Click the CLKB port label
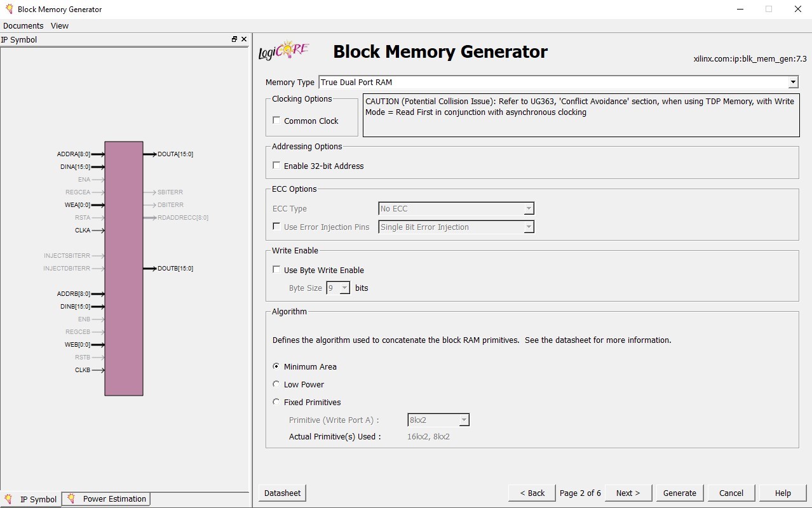812x508 pixels. (83, 370)
